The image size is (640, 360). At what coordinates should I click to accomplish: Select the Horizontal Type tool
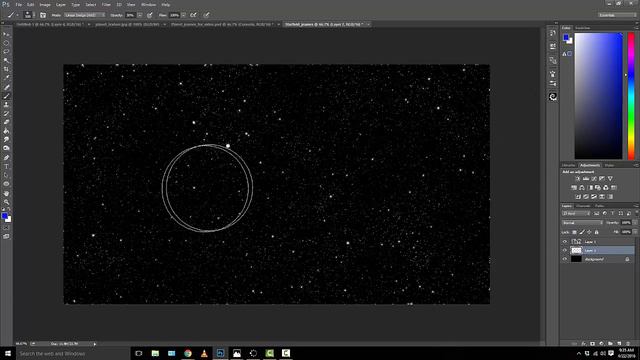[6, 167]
